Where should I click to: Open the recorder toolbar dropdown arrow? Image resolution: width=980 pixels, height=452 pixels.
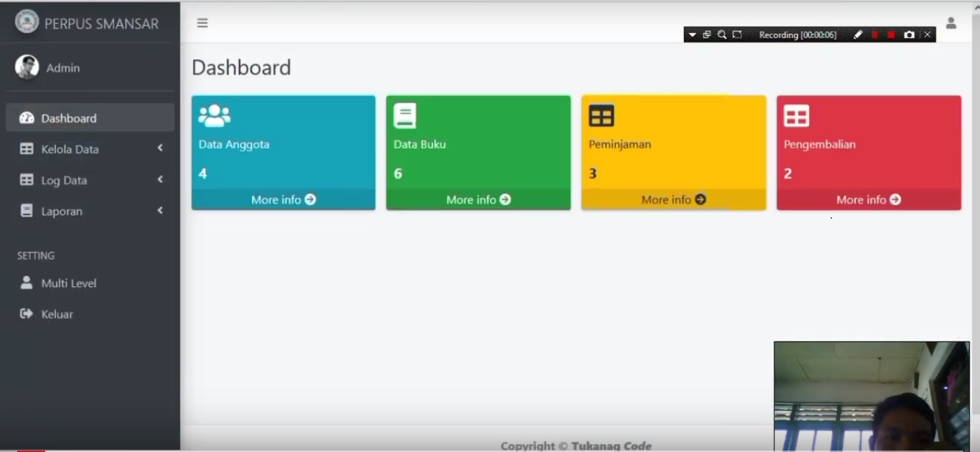pos(692,34)
